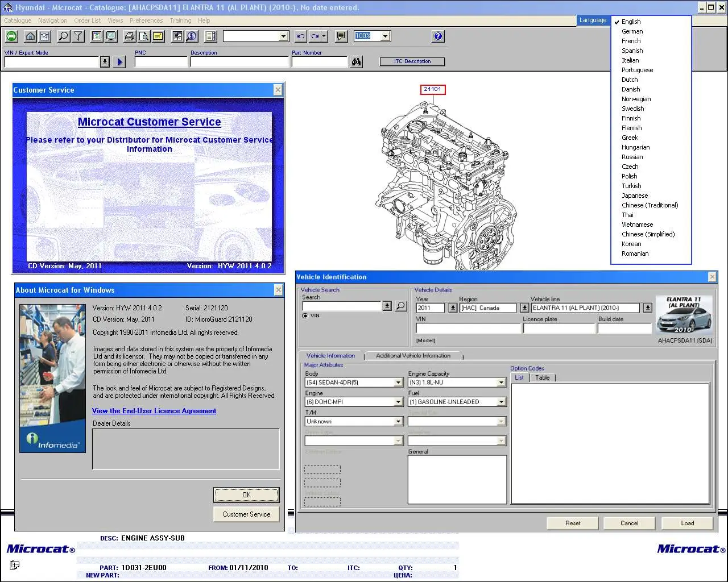Open the redo history dropdown arrow
The image size is (728, 582).
coord(324,36)
